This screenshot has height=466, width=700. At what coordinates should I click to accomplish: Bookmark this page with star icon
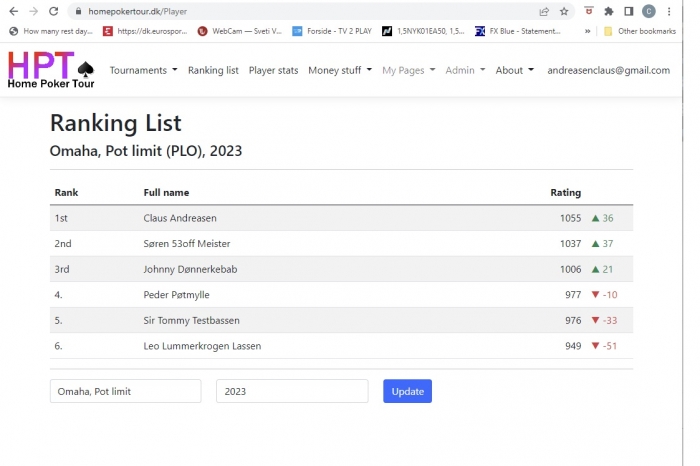click(564, 12)
